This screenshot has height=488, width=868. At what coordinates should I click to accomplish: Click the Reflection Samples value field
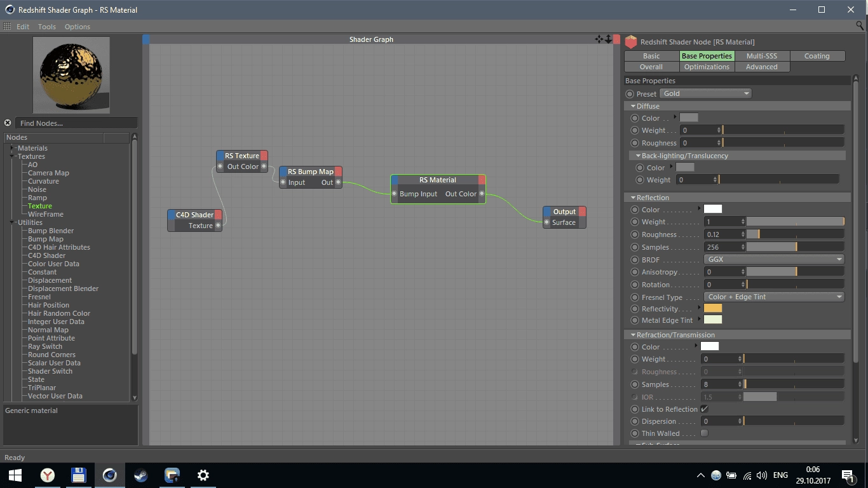[724, 247]
